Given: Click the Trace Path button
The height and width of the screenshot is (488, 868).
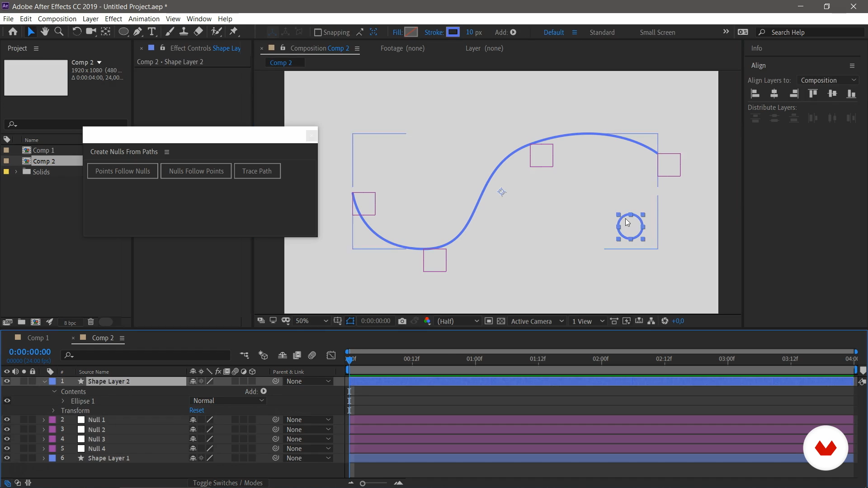Looking at the screenshot, I should (257, 171).
